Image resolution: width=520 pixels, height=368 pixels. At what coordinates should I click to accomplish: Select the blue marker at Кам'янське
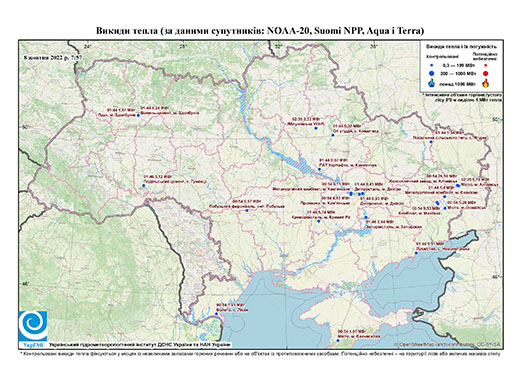tap(351, 193)
